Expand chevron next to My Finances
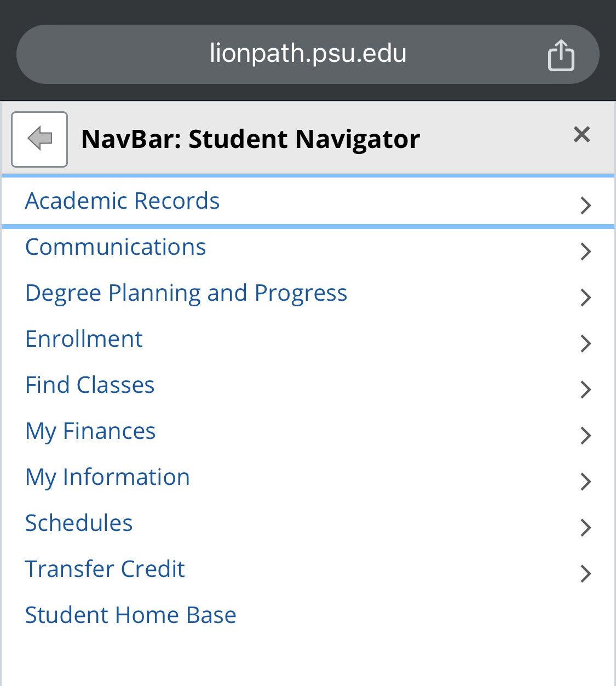The width and height of the screenshot is (616, 686). tap(585, 436)
